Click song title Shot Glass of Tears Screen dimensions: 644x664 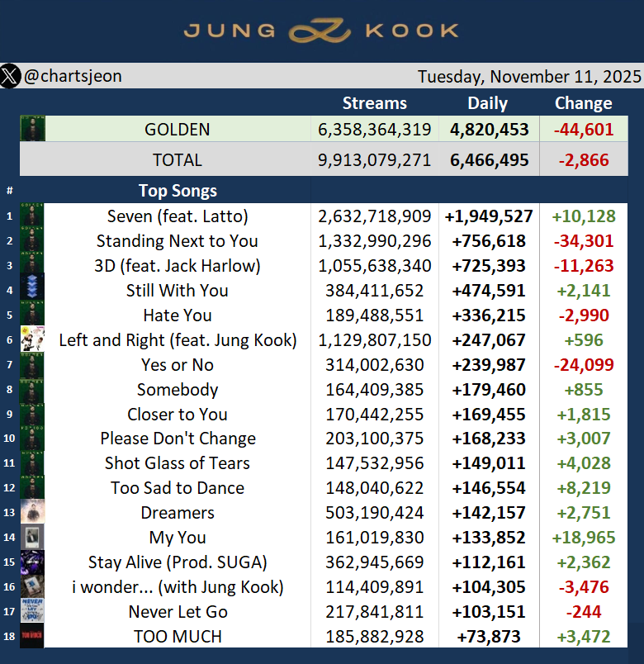tap(178, 462)
